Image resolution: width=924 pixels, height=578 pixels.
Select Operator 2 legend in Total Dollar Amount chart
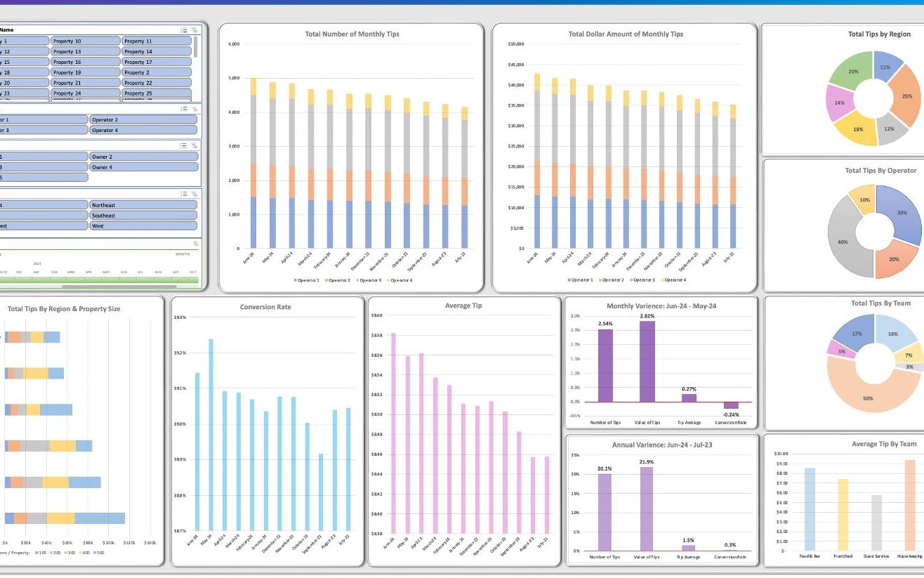(x=610, y=280)
